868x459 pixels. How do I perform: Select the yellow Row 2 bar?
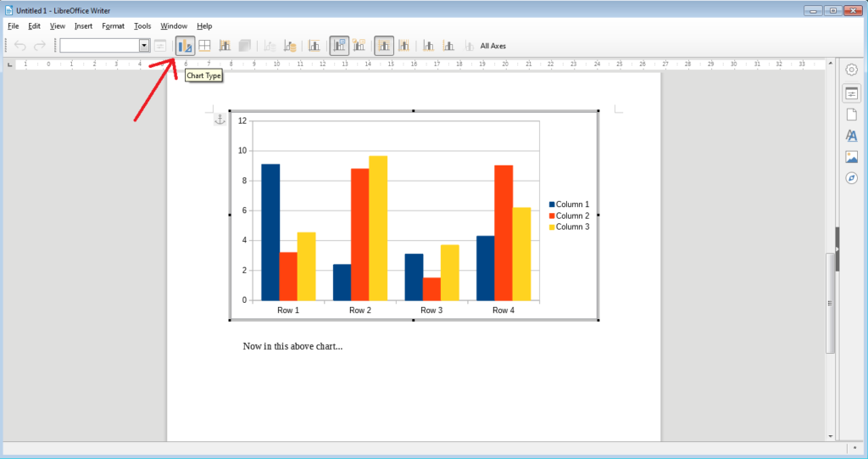pos(378,228)
